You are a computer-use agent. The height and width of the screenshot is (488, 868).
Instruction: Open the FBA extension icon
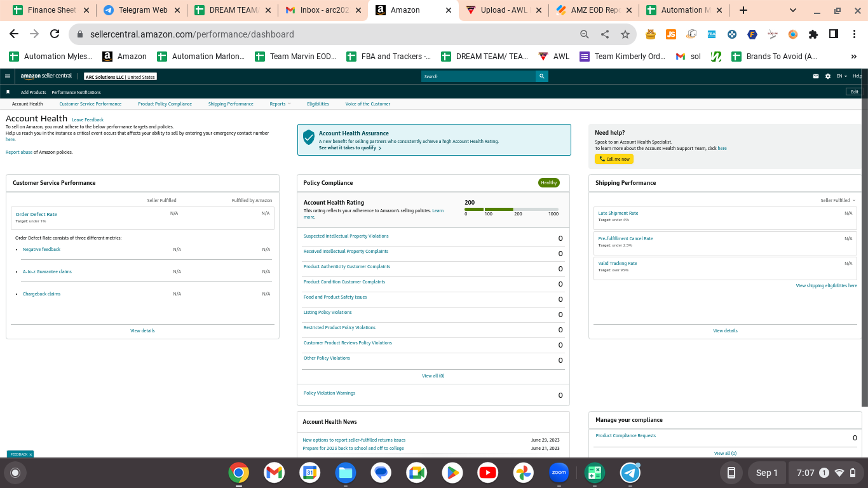(x=712, y=34)
